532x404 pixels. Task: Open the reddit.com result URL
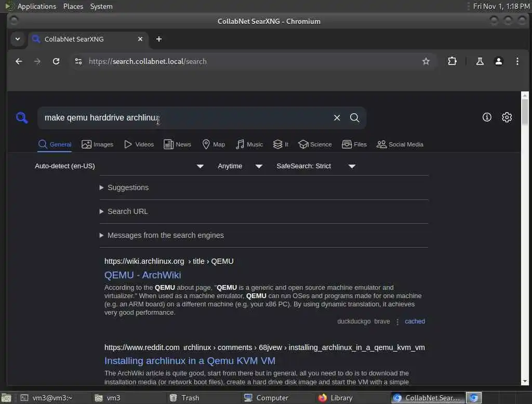pos(264,347)
